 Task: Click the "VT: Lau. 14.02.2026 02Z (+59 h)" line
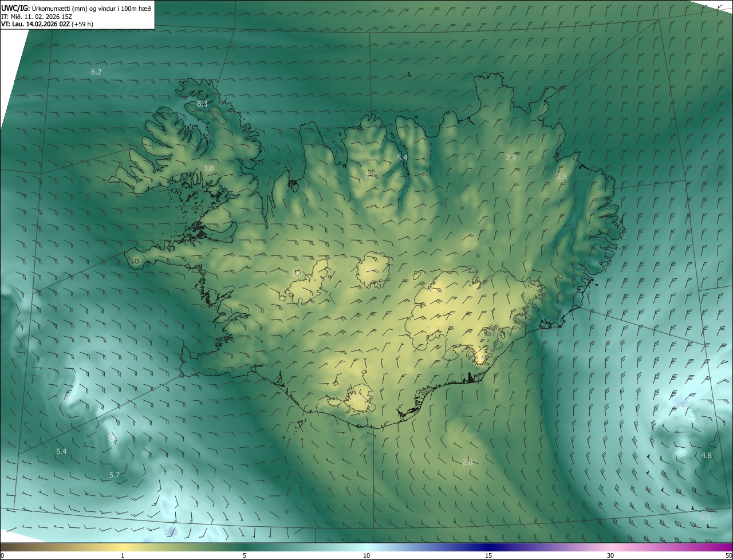[x=48, y=24]
